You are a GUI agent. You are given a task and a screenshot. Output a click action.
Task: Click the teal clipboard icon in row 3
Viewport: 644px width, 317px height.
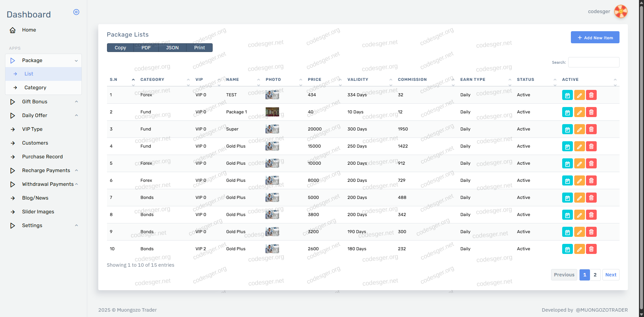567,129
